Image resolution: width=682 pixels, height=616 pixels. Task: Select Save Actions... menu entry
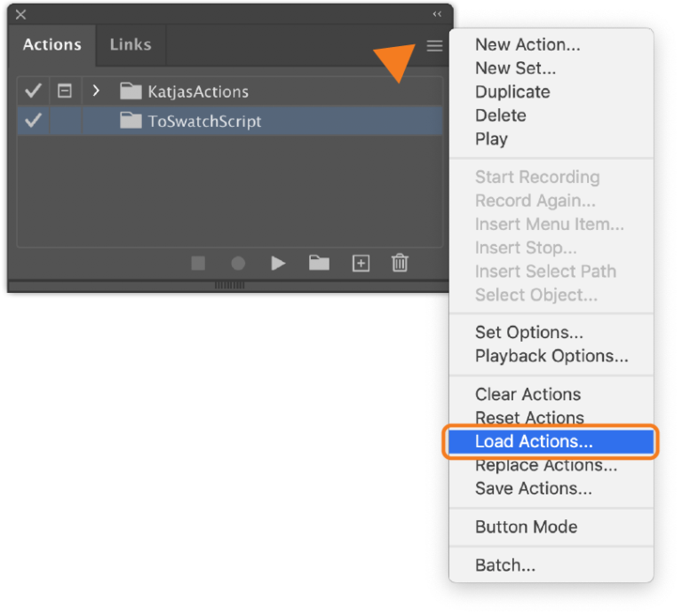click(533, 488)
